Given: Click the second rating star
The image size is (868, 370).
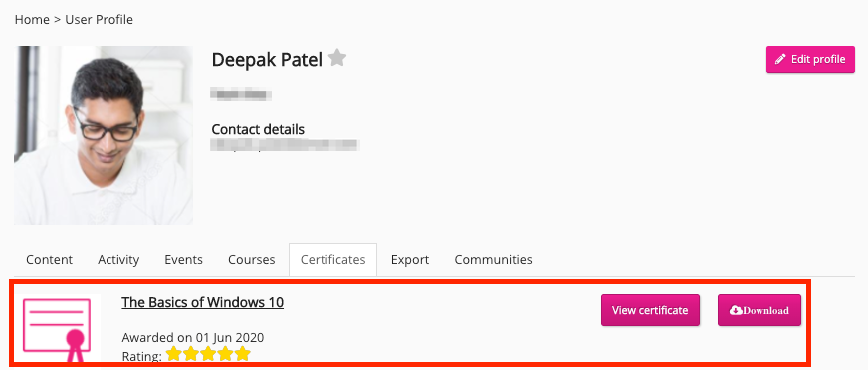Looking at the screenshot, I should pyautogui.click(x=191, y=354).
